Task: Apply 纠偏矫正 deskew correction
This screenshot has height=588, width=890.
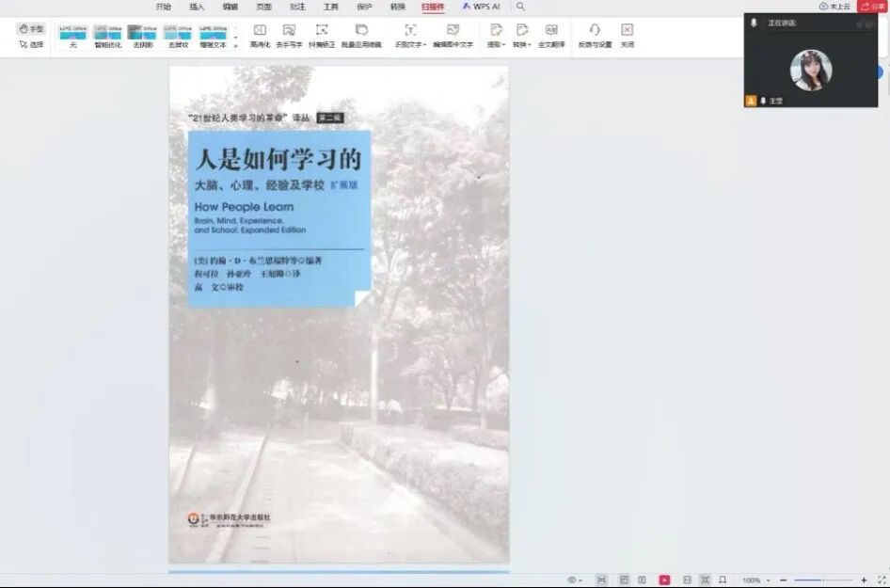Action: pos(322,31)
